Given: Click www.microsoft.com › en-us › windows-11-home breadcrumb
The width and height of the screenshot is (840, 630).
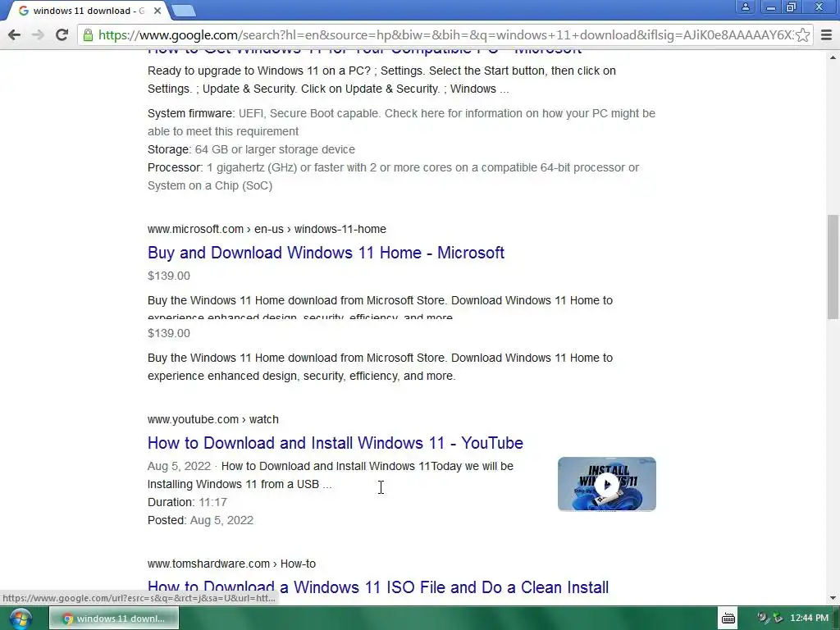Looking at the screenshot, I should (x=267, y=230).
